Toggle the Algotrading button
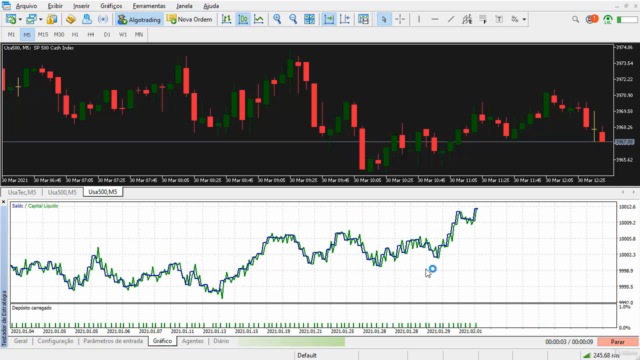This screenshot has width=640, height=360. (139, 19)
